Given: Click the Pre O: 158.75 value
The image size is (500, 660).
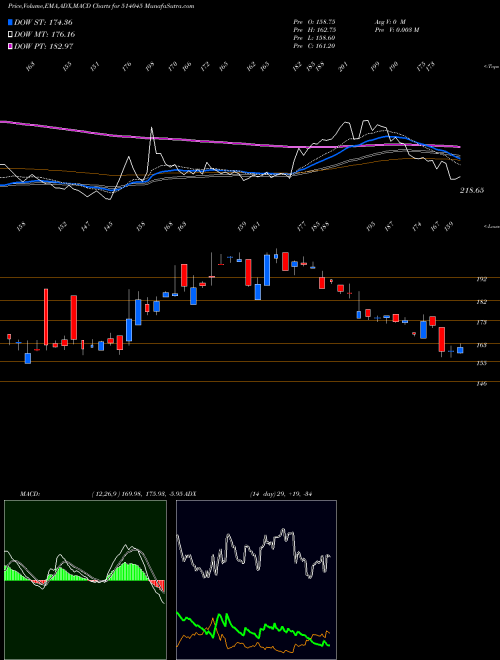Looking at the screenshot, I should tap(314, 22).
